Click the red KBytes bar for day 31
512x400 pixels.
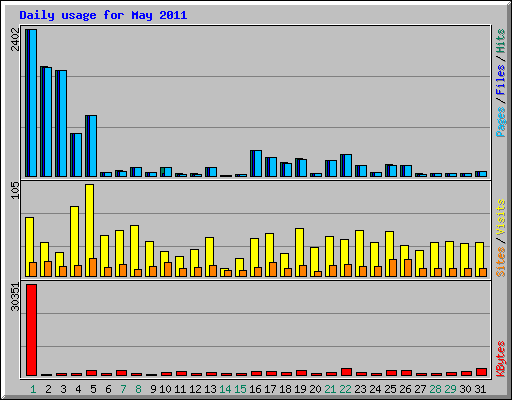coord(482,372)
